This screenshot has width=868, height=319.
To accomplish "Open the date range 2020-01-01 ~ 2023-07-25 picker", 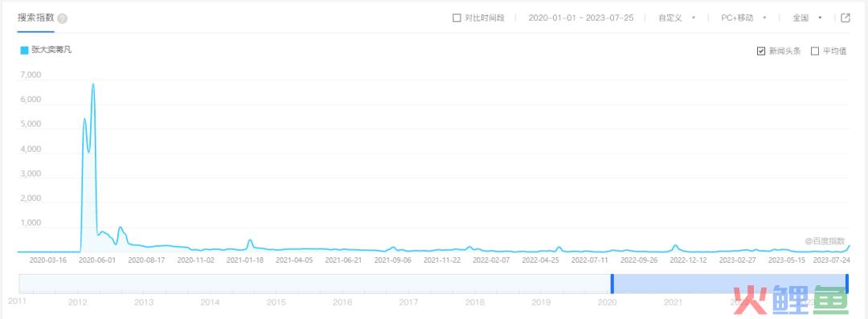I will click(581, 18).
